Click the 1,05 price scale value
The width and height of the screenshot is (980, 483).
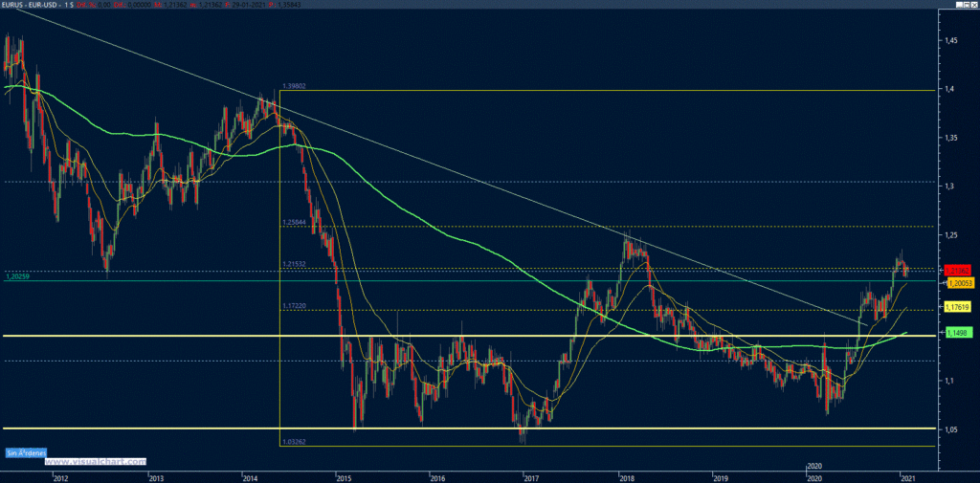coord(950,428)
